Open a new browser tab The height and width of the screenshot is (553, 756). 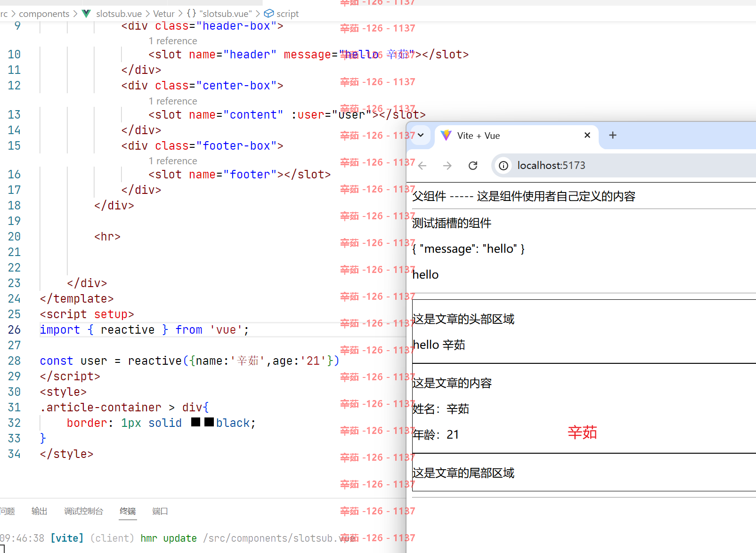[613, 136]
